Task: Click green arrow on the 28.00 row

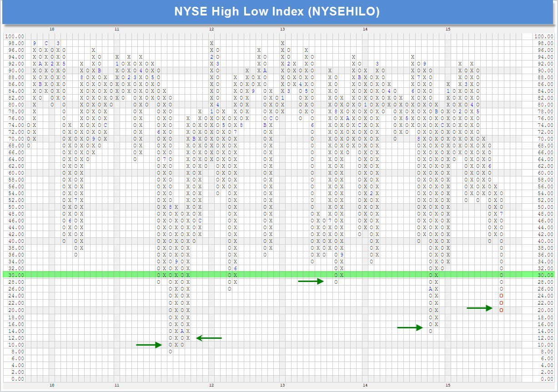Action: coord(311,281)
